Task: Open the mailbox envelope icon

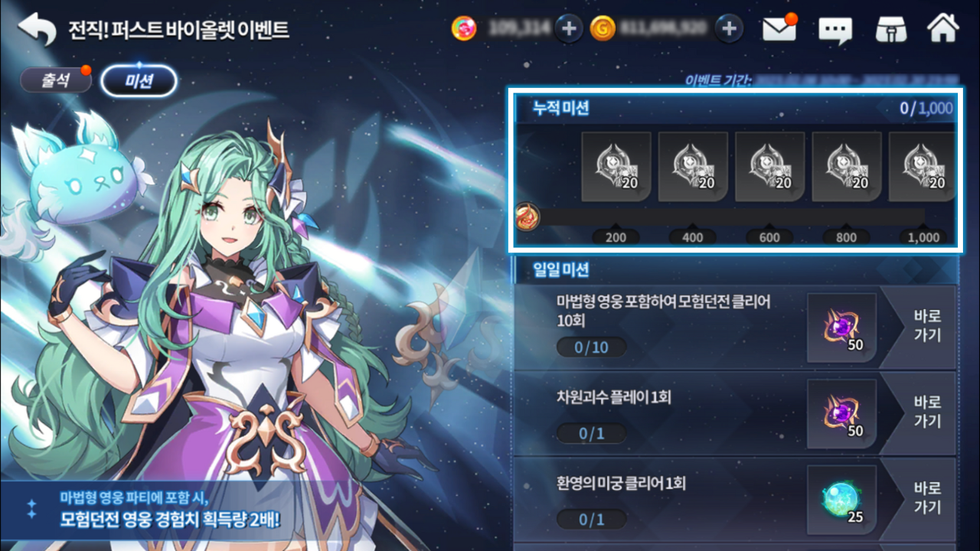Action: (779, 29)
